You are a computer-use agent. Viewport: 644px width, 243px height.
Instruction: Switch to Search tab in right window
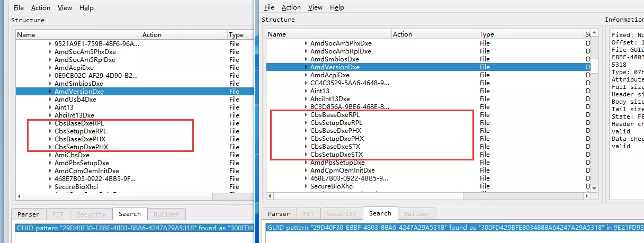click(380, 213)
